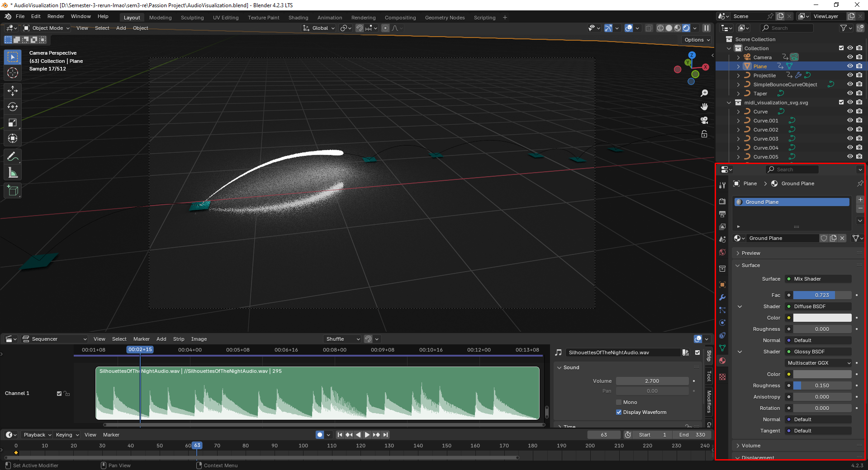Viewport: 868px width, 470px height.
Task: Enable the Mono checkbox
Action: (618, 402)
